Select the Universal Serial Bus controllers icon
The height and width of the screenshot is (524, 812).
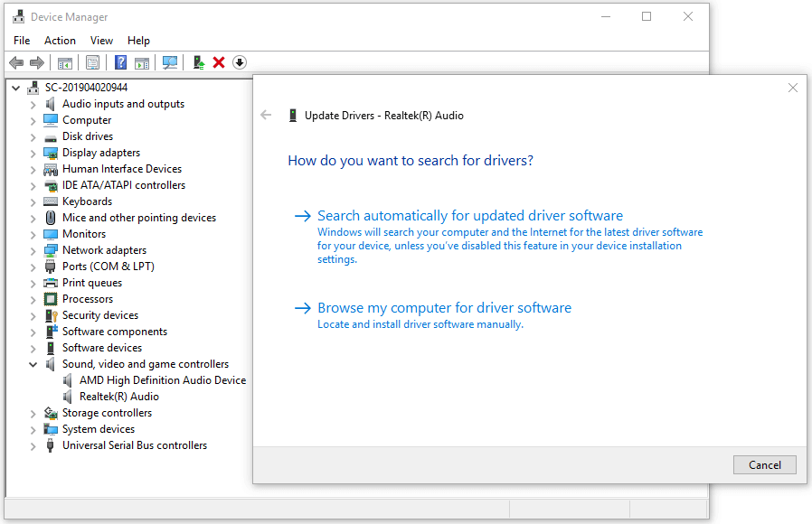click(x=51, y=445)
